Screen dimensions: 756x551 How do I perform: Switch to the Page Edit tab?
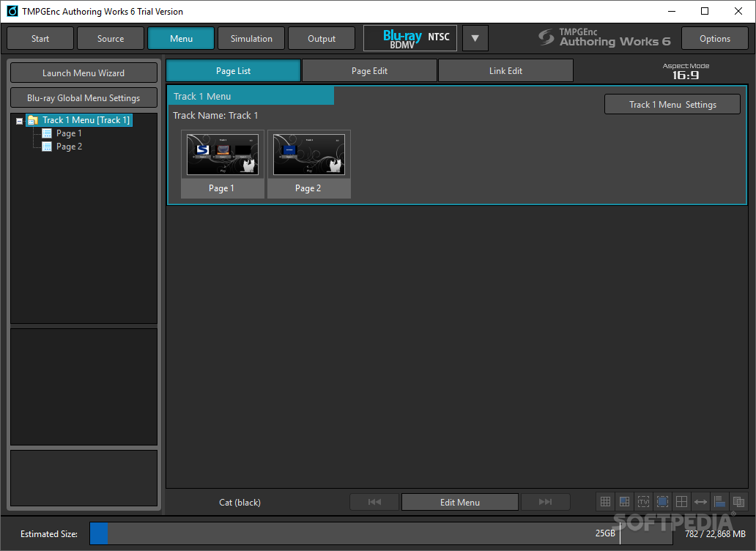(x=369, y=71)
